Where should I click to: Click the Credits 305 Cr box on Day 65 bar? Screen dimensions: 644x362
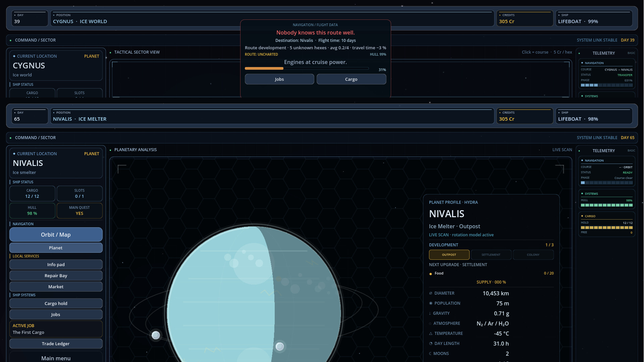tap(525, 116)
